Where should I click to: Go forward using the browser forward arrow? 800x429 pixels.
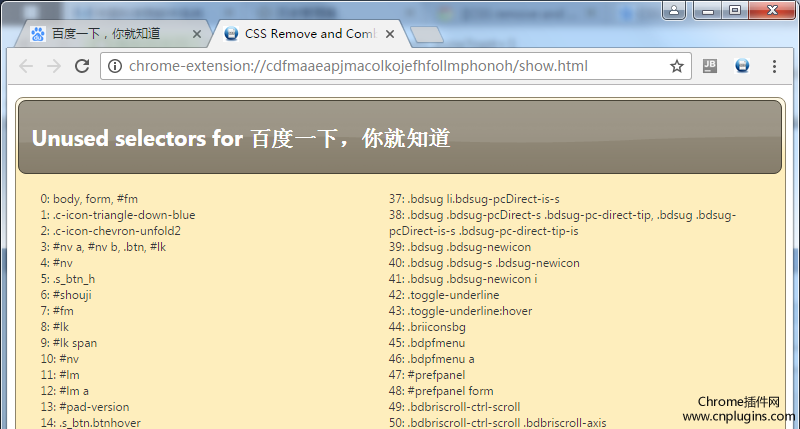coord(54,66)
